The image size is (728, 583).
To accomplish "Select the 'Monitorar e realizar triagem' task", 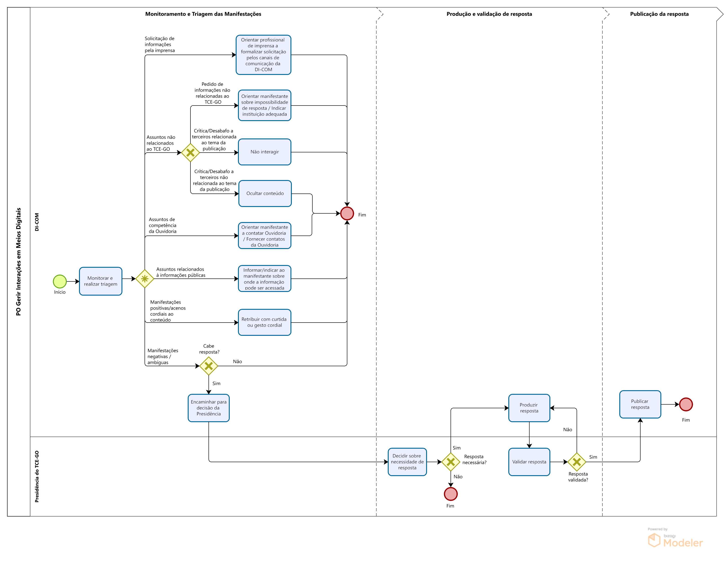I will pyautogui.click(x=101, y=281).
